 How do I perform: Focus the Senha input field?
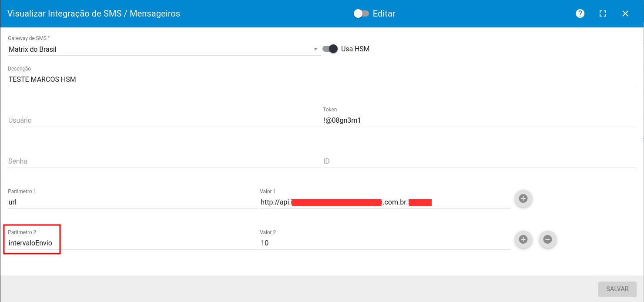(x=164, y=161)
